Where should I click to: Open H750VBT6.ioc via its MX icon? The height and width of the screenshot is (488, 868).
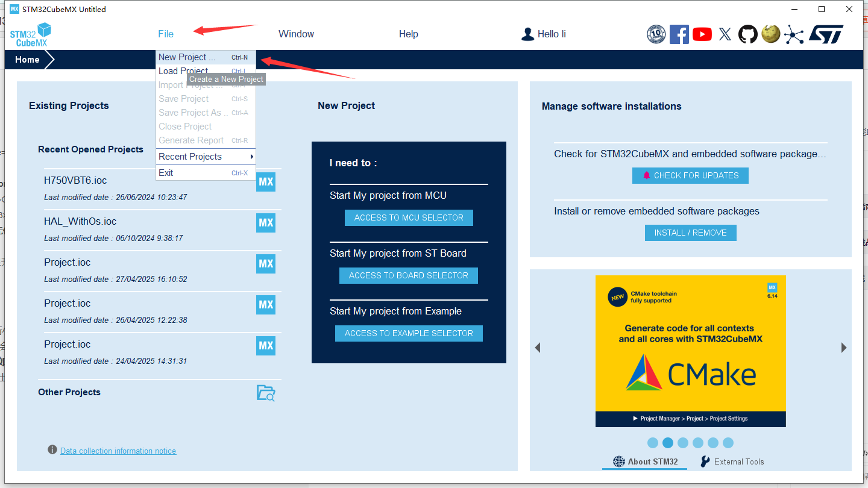(266, 182)
